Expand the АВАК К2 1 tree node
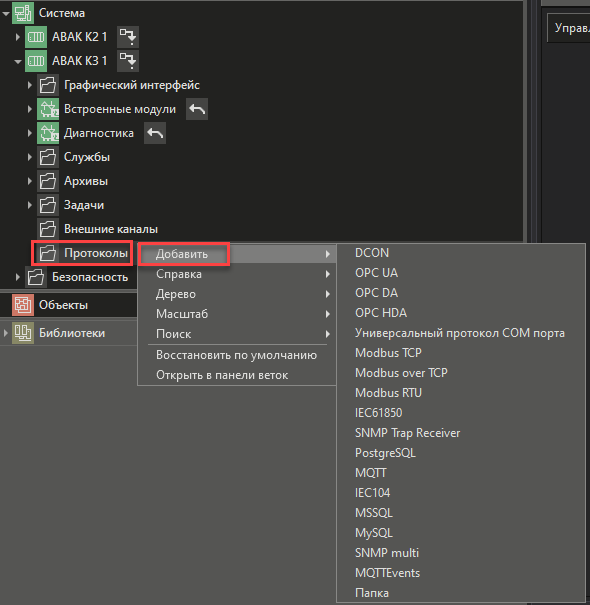The height and width of the screenshot is (605, 590). (x=18, y=37)
